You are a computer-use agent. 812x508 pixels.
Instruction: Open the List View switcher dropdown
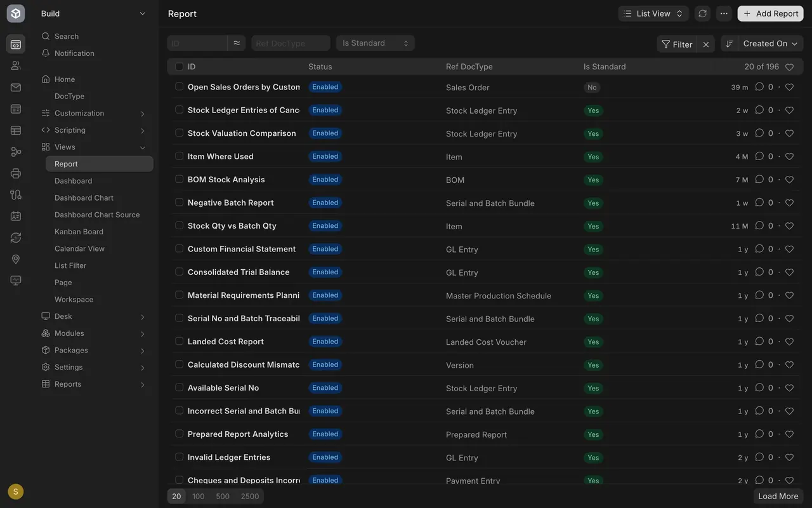coord(653,13)
